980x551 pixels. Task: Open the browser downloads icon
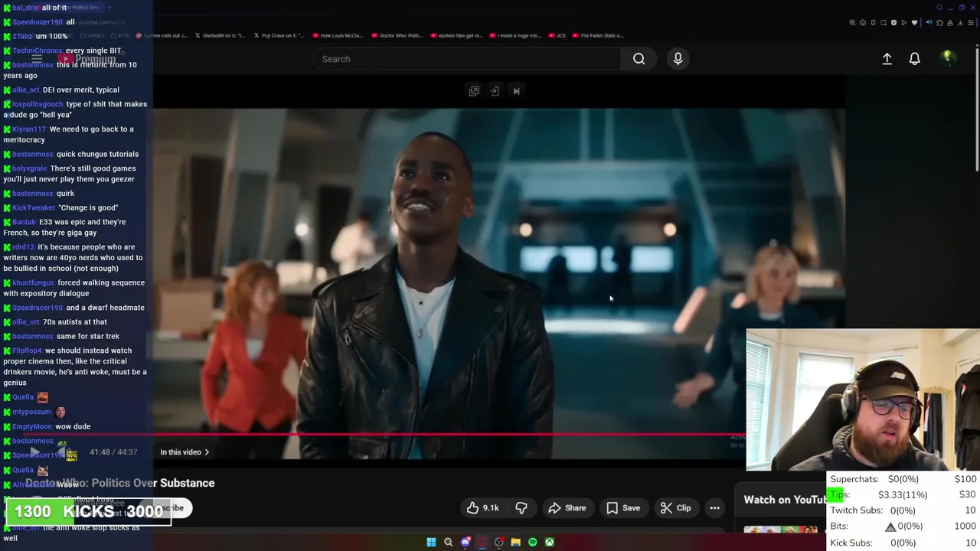coord(960,22)
